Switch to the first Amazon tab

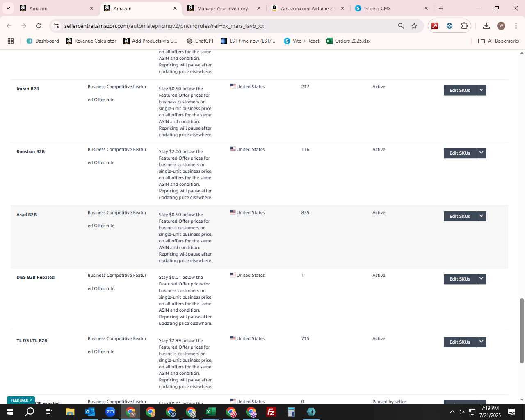(57, 8)
